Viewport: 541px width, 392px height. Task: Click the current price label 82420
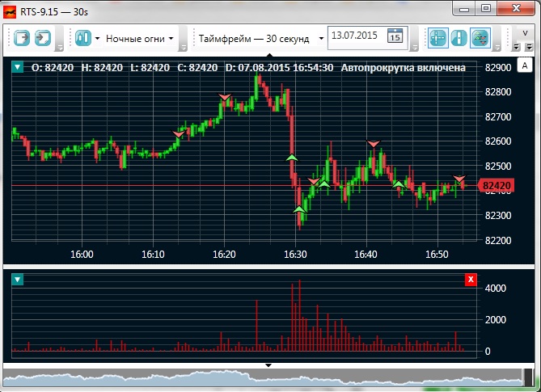tap(497, 186)
